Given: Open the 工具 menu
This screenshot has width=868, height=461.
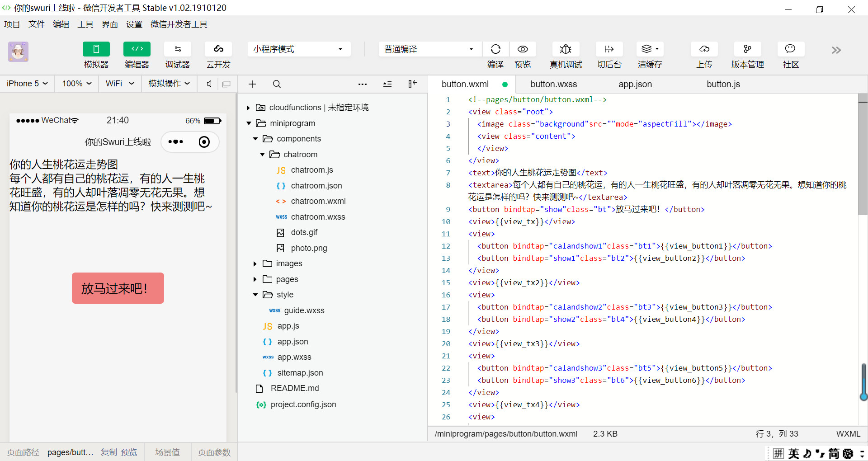Looking at the screenshot, I should tap(85, 24).
